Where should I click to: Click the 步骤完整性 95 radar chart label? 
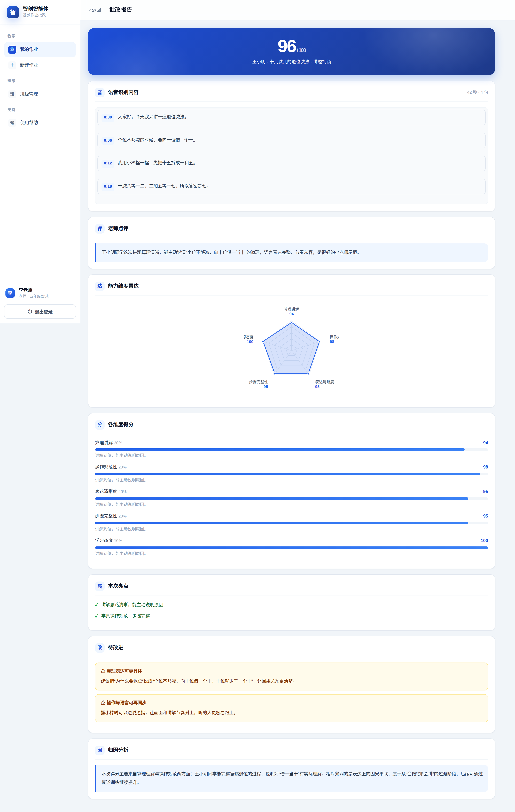259,384
